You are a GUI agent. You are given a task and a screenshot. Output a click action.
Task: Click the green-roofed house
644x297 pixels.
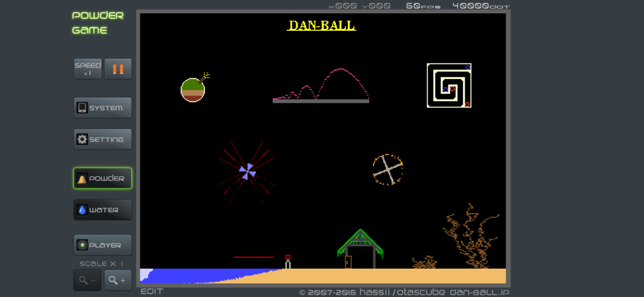click(x=360, y=249)
